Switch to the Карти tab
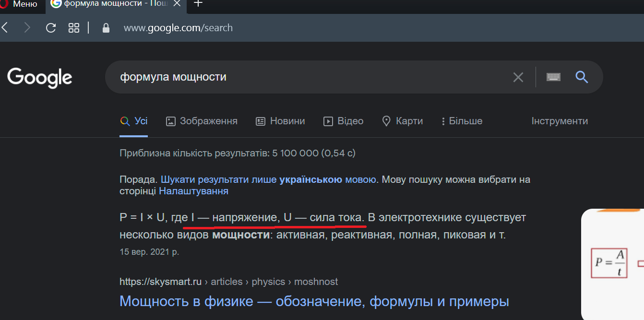Screen dimensions: 644x320 [x=402, y=121]
